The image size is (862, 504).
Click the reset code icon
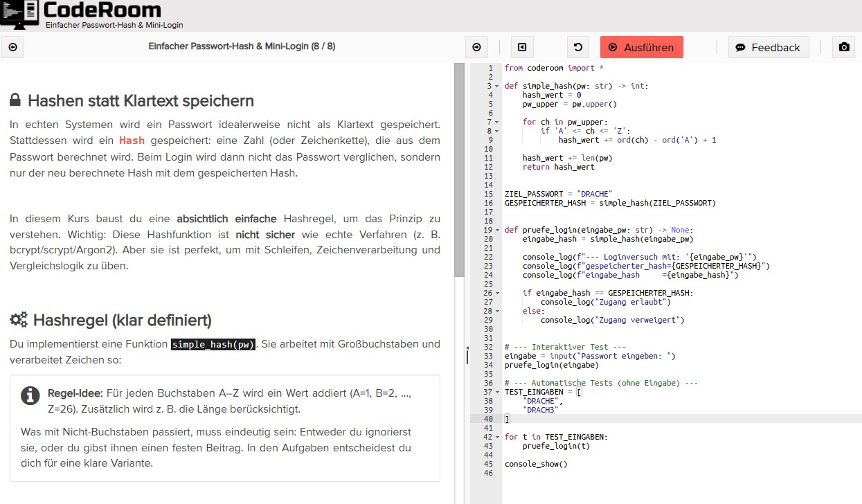578,47
